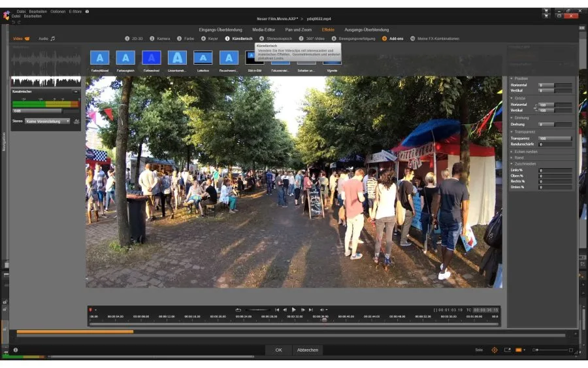Select the Letterbox effect icon

203,58
